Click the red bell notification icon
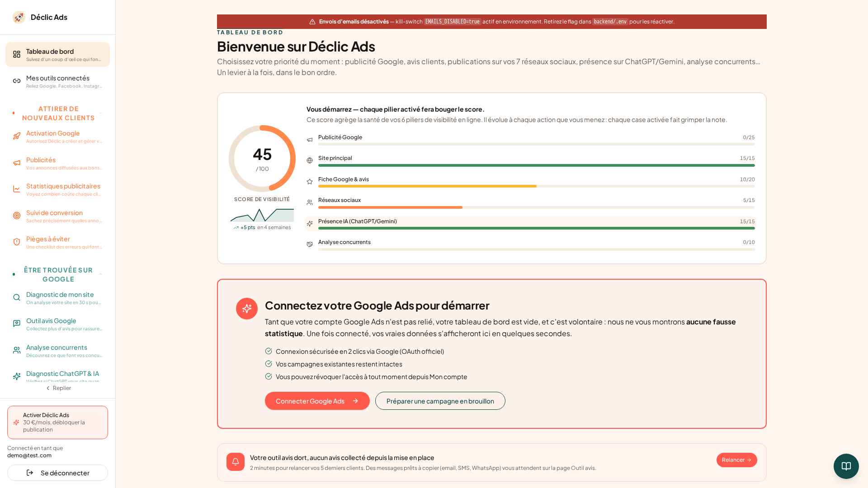868x488 pixels. click(236, 462)
